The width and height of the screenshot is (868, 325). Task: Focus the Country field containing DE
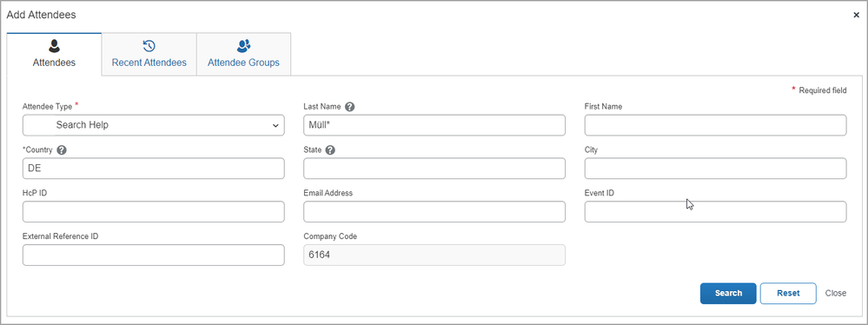click(x=153, y=169)
